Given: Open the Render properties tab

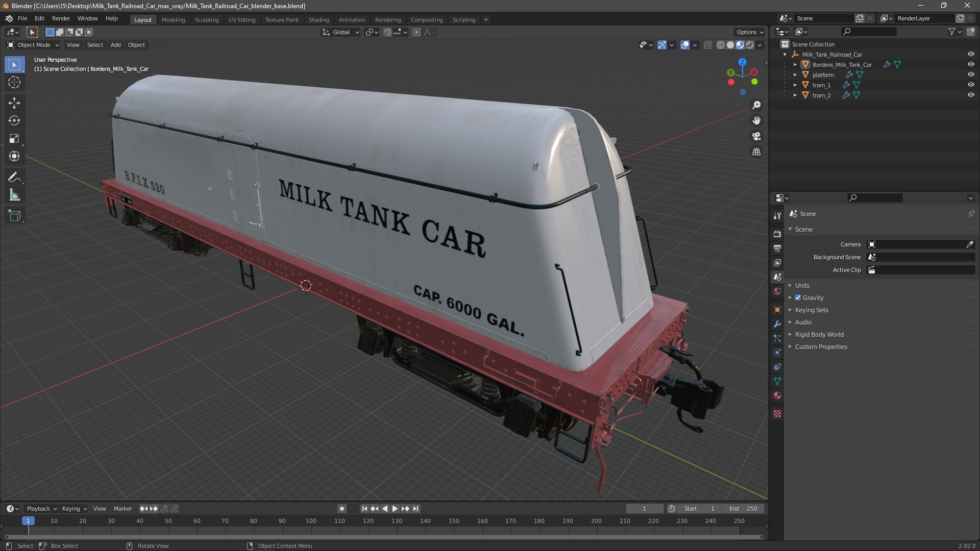Looking at the screenshot, I should click(x=777, y=234).
